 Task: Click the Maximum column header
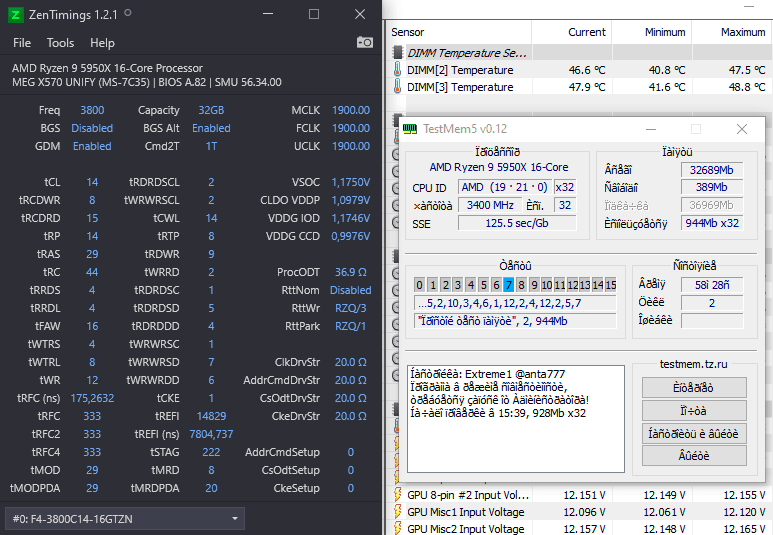[x=733, y=33]
